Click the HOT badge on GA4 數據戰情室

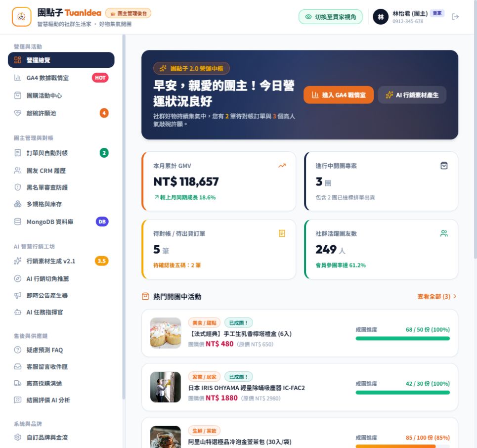[100, 78]
